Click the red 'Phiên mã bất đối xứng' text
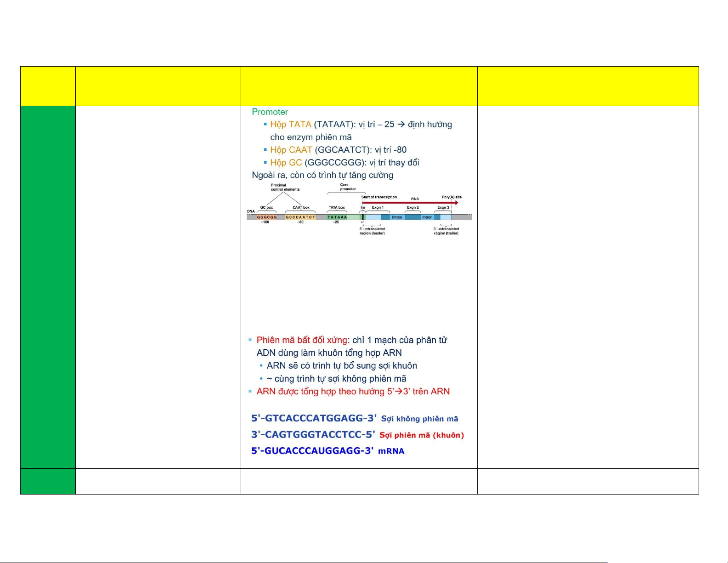The image size is (728, 563). pyautogui.click(x=302, y=340)
